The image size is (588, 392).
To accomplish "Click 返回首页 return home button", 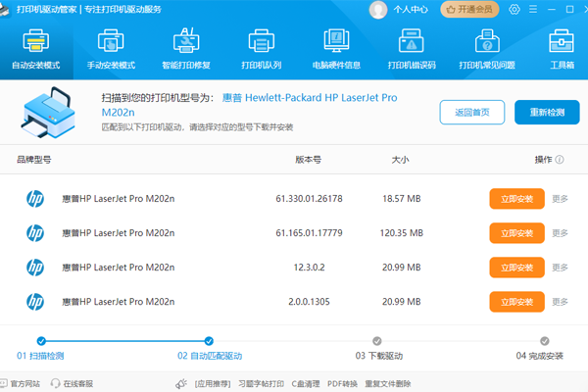I will pyautogui.click(x=472, y=112).
